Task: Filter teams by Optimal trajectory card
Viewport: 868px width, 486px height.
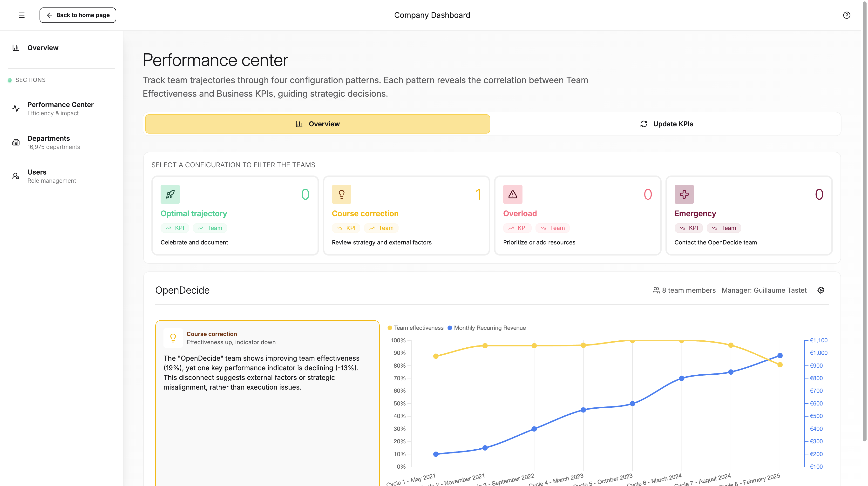Action: click(x=235, y=216)
